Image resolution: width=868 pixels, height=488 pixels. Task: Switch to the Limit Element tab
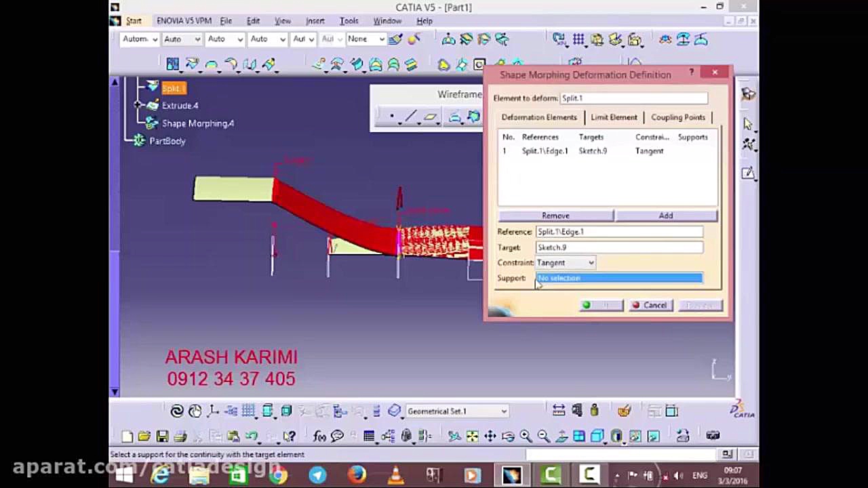click(614, 117)
